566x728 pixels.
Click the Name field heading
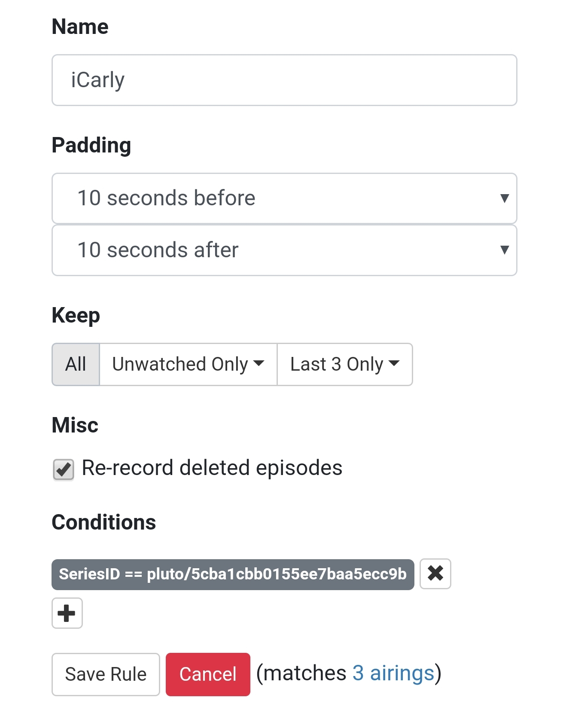(80, 27)
